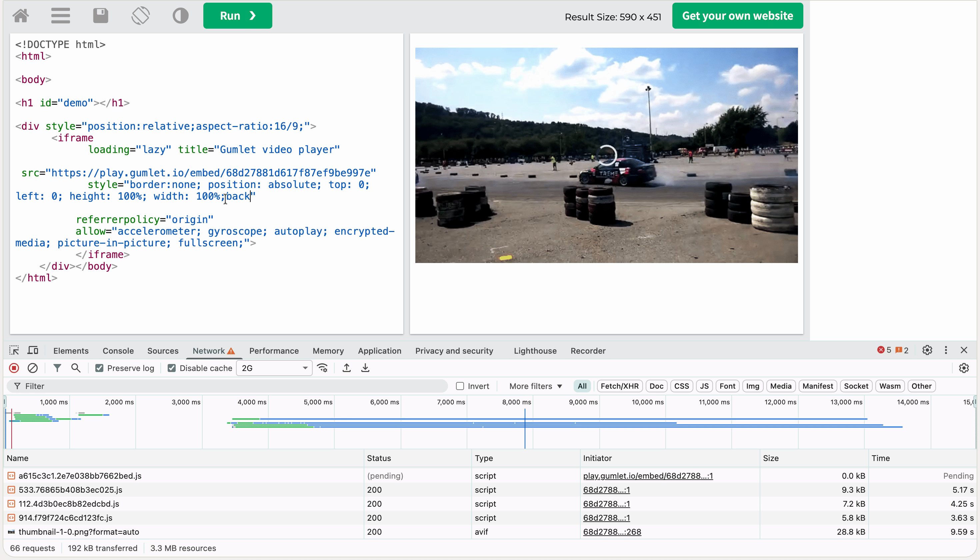Switch to the Console tab
Image resolution: width=980 pixels, height=560 pixels.
pyautogui.click(x=118, y=351)
